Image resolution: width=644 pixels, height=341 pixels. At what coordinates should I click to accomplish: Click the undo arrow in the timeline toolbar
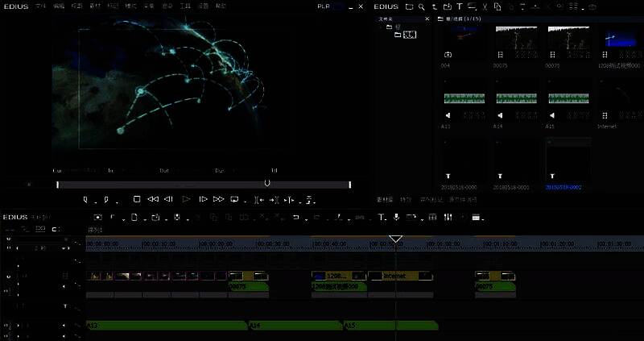pos(296,217)
